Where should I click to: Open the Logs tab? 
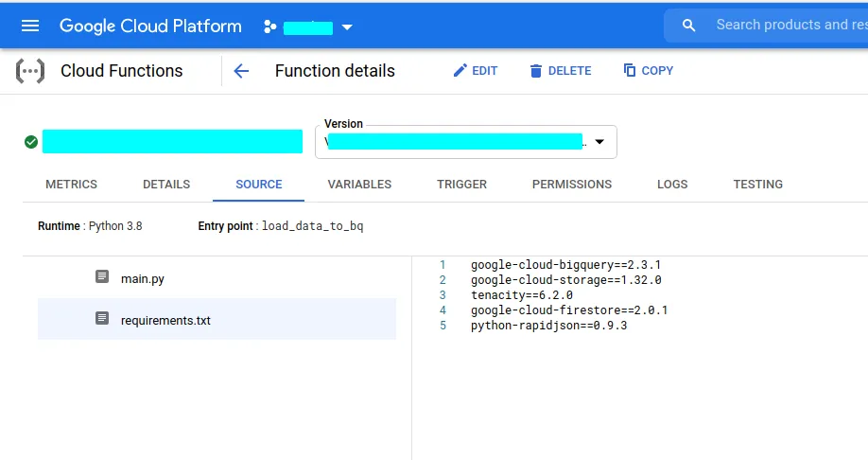pyautogui.click(x=672, y=185)
